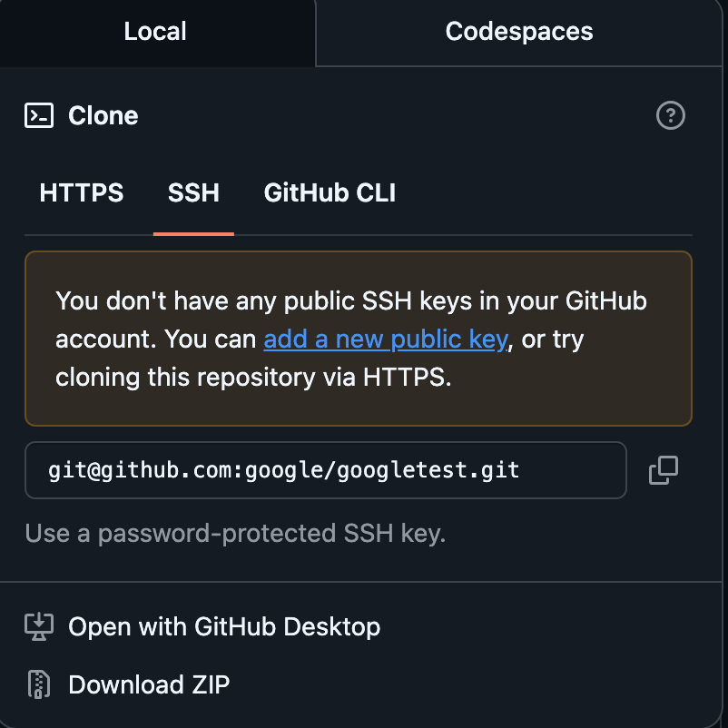Screen dimensions: 728x728
Task: Click the SSH key warning banner
Action: [x=359, y=339]
